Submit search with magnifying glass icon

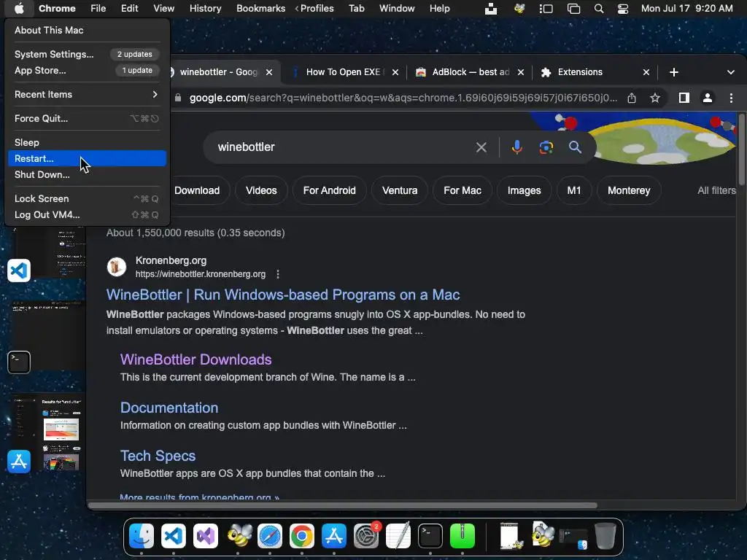click(x=575, y=147)
